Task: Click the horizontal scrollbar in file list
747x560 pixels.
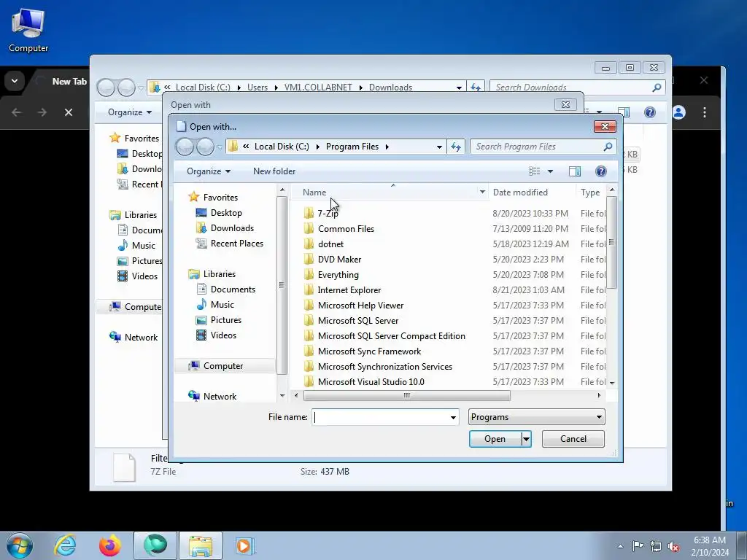Action: 406,395
